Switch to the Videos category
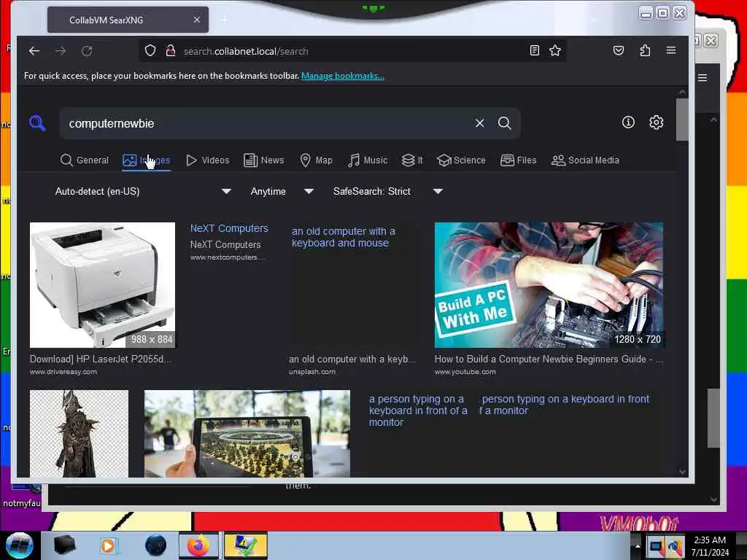The height and width of the screenshot is (560, 747). (x=208, y=160)
